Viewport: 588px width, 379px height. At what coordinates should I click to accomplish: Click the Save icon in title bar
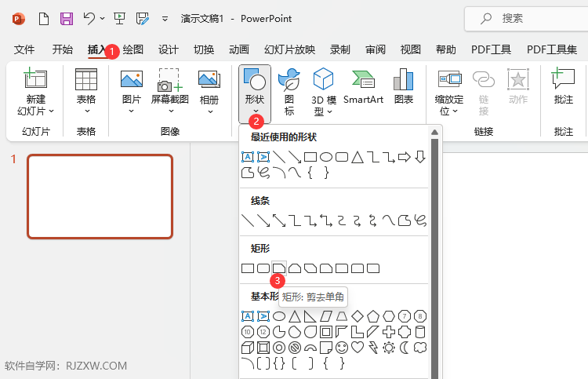[x=67, y=18]
